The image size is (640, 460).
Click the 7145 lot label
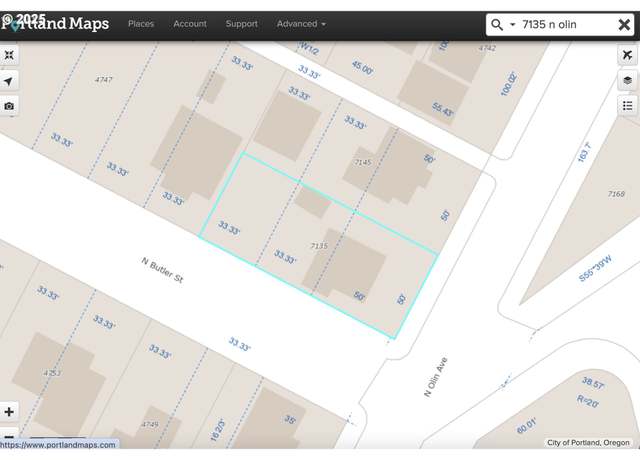tap(362, 162)
